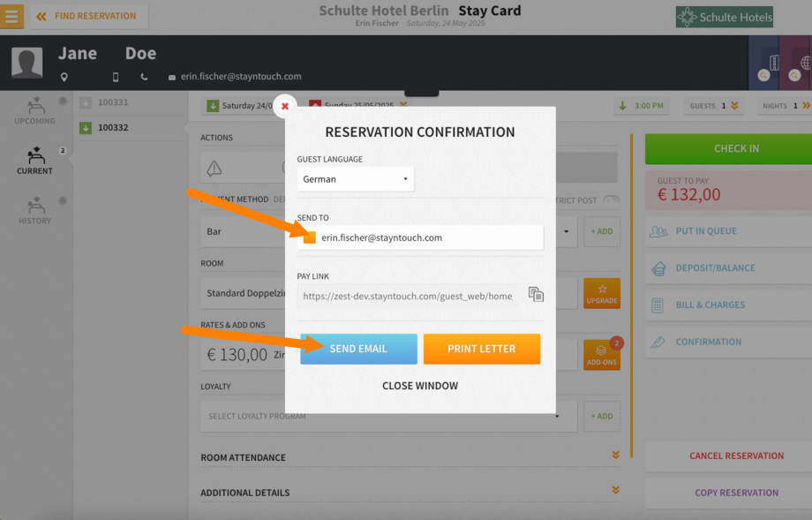Expand the Nights count chevron
812x520 pixels.
(x=806, y=106)
